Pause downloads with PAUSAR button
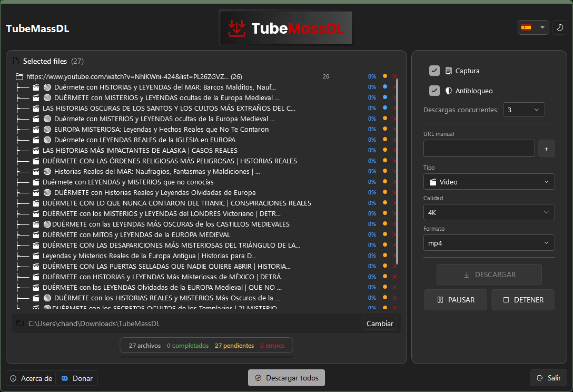Screen dimensions: 573x392 pyautogui.click(x=456, y=300)
